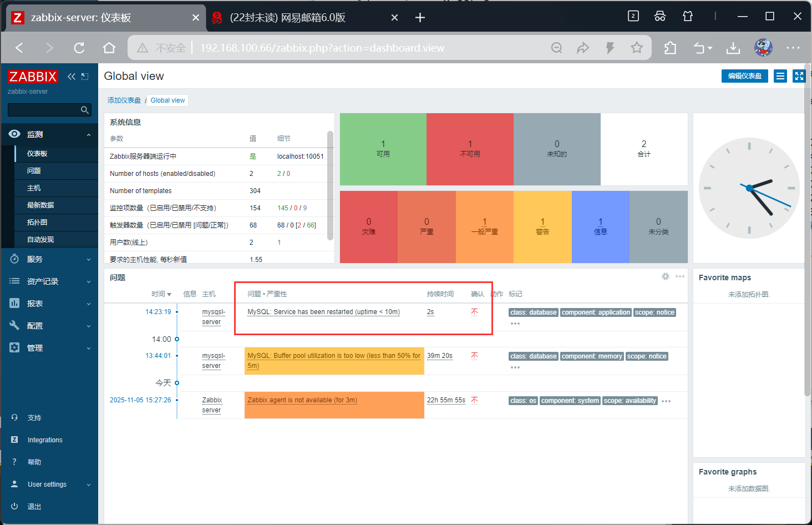Open the 问题 menu item in sidebar
812x525 pixels.
tap(56, 171)
